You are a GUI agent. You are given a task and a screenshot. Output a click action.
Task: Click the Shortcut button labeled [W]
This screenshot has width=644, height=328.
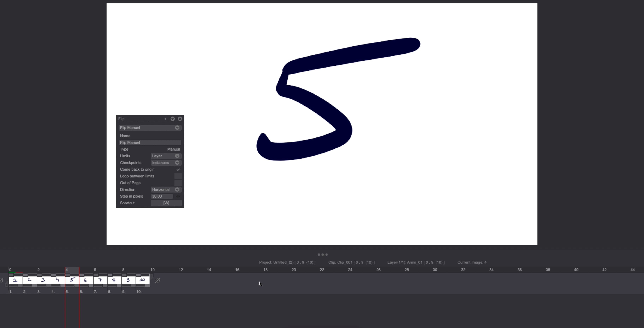point(166,203)
